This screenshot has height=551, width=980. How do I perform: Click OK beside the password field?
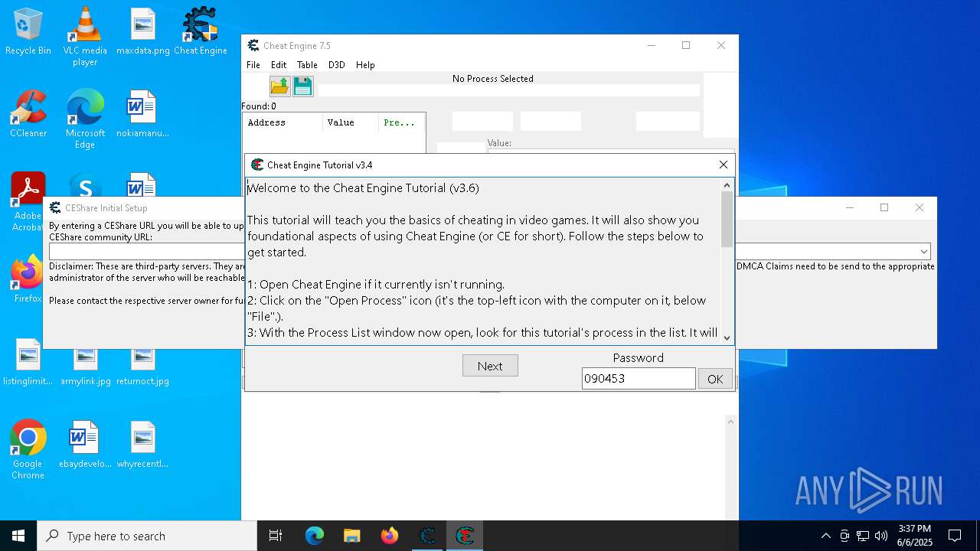pyautogui.click(x=715, y=379)
